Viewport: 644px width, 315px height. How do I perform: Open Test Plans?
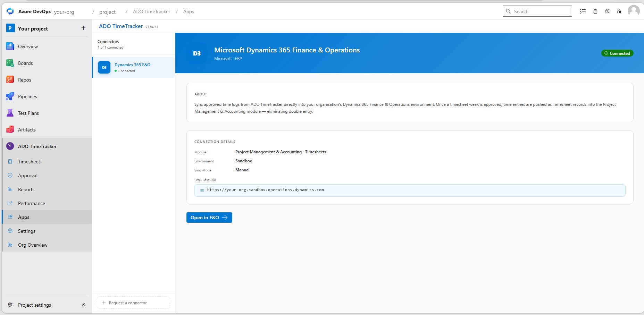tap(47, 113)
